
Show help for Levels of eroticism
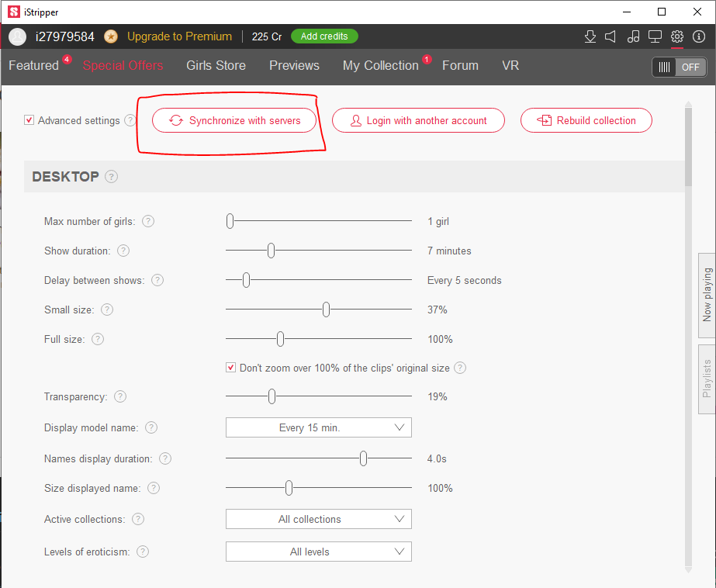point(143,552)
